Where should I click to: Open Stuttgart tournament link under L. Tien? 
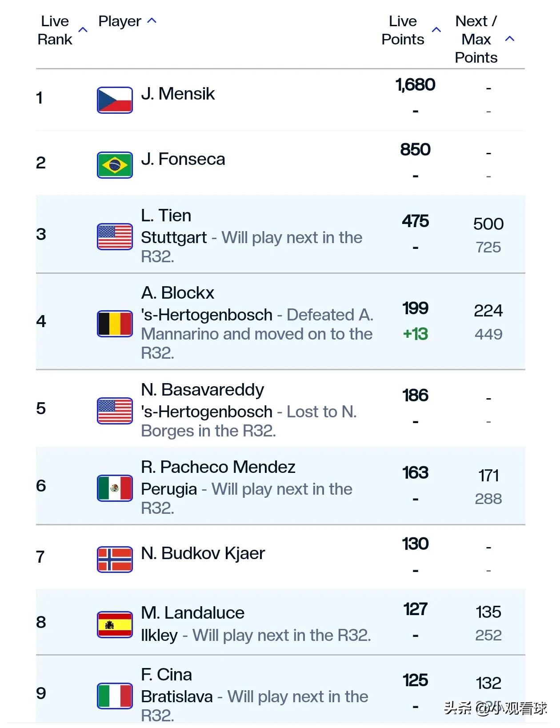(x=174, y=238)
